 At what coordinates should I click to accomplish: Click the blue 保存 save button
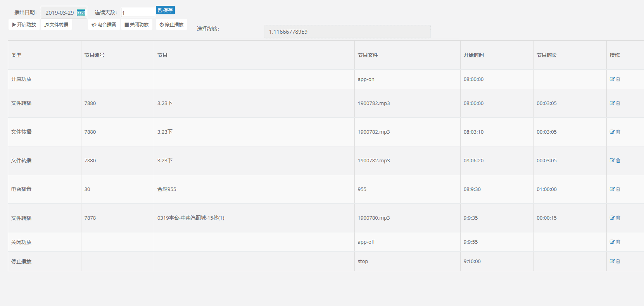165,10
